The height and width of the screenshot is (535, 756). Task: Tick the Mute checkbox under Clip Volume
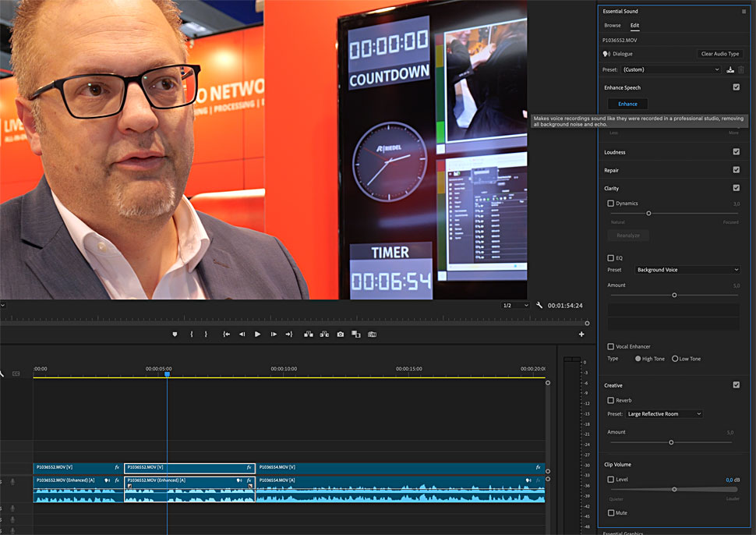[611, 512]
